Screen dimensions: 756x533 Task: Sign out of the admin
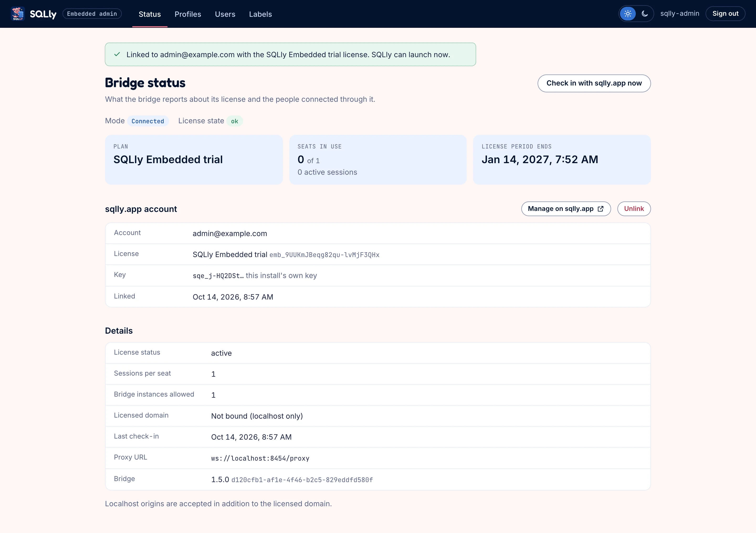pyautogui.click(x=725, y=13)
